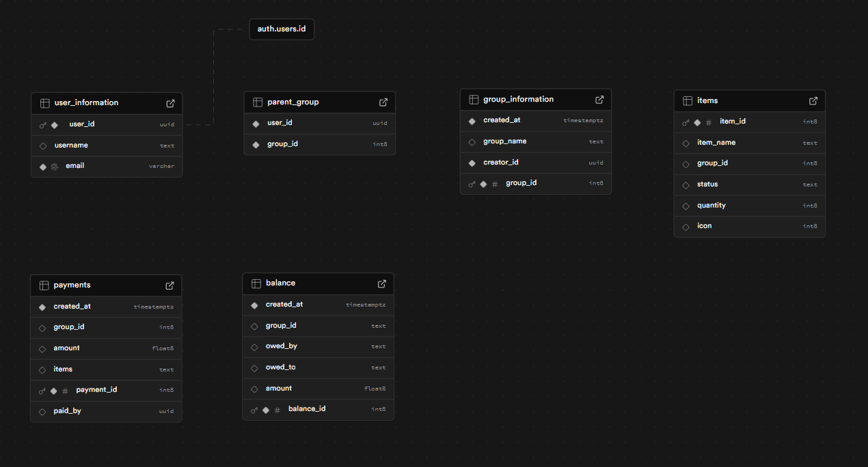Select the paid_by column in payments
868x467 pixels.
point(67,411)
